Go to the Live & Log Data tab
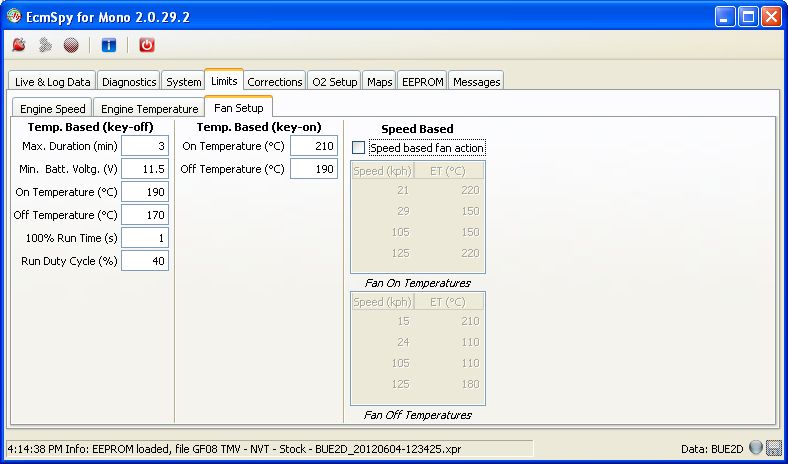This screenshot has height=464, width=788. click(52, 81)
